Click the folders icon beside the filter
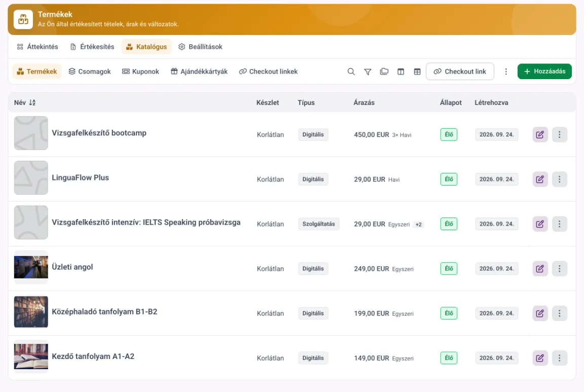584x392 pixels. (x=384, y=72)
